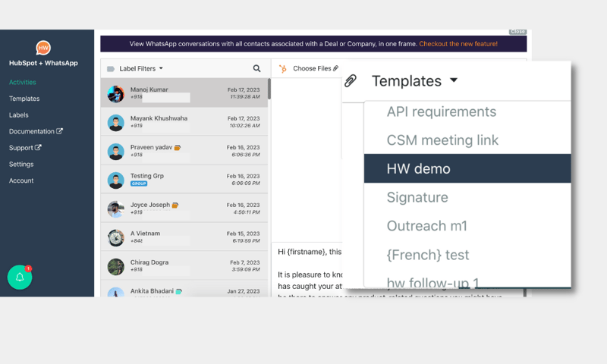Image resolution: width=607 pixels, height=364 pixels.
Task: Open the Ankita Bhadani conversation
Action: (184, 289)
